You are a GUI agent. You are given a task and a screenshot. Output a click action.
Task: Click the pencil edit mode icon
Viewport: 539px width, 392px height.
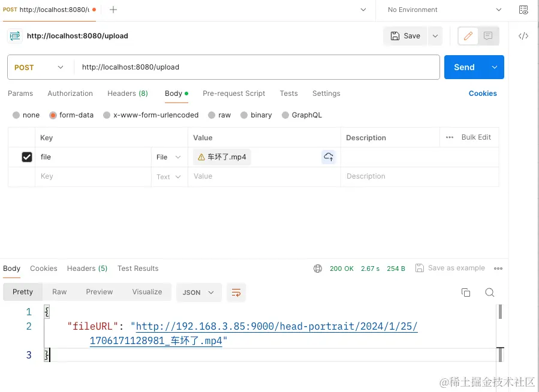468,36
